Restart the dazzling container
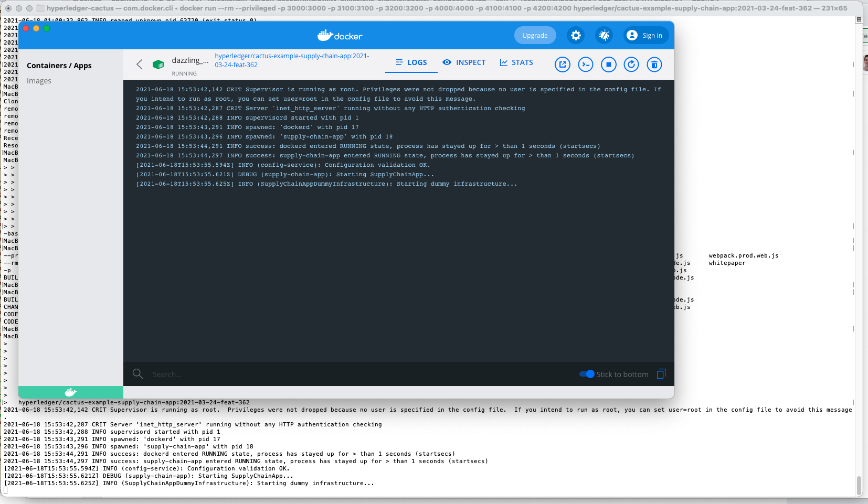868x504 pixels. coord(631,64)
